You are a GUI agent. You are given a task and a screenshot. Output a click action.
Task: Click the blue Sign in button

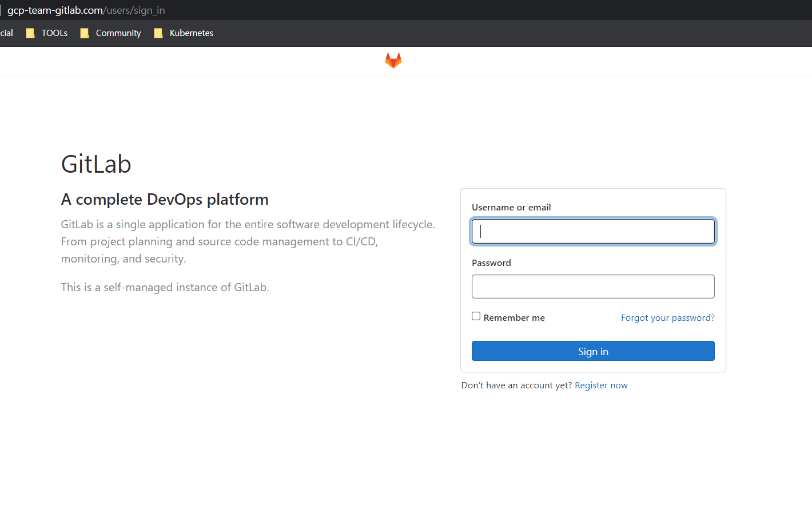593,351
